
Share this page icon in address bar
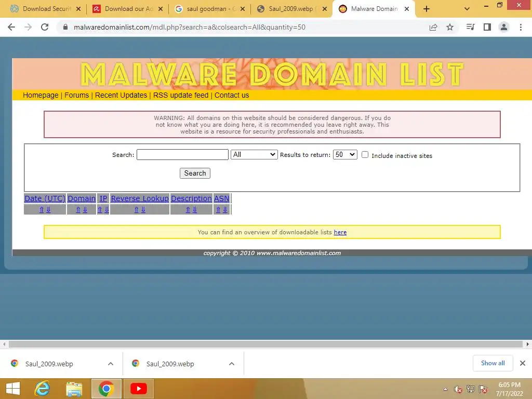pyautogui.click(x=433, y=28)
